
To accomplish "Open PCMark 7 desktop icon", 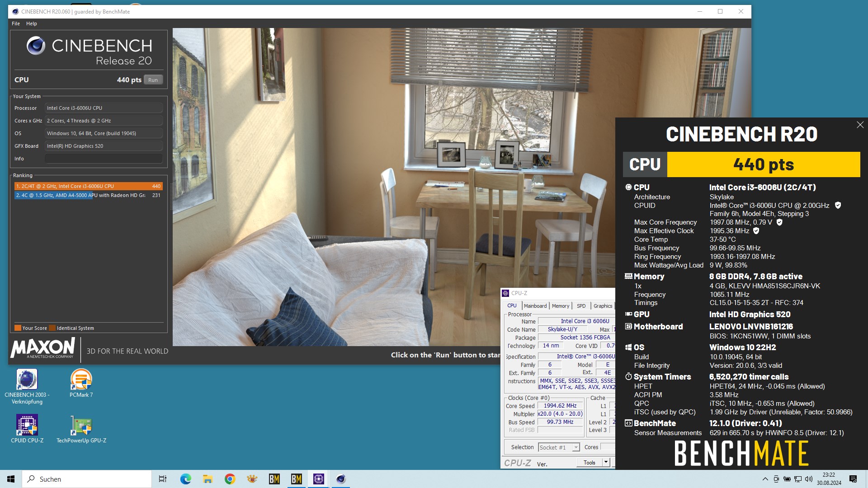I will [x=81, y=383].
